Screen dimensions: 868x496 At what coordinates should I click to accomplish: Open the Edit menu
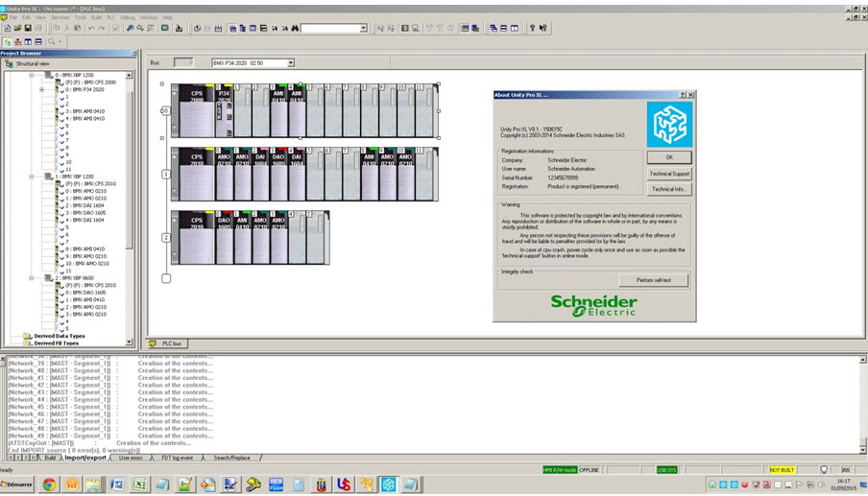pos(26,17)
